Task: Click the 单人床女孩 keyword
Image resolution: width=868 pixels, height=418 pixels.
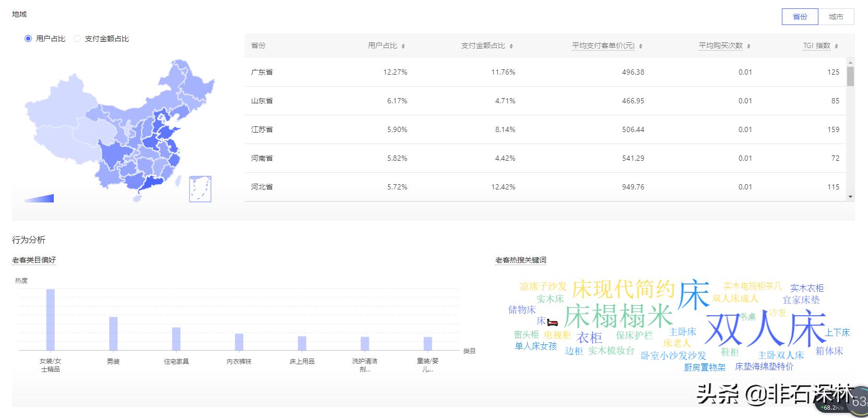Action: coord(536,346)
